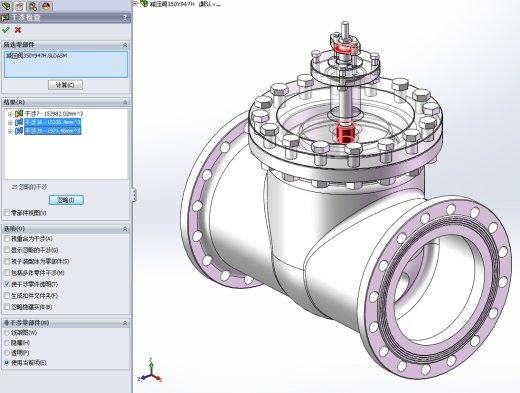
Task: Confirm interference check with green checkmark
Action: 6,30
